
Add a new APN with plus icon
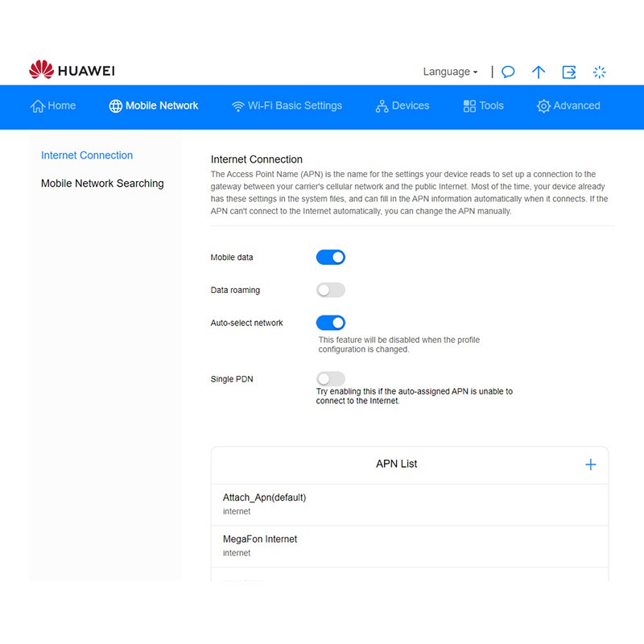(590, 464)
